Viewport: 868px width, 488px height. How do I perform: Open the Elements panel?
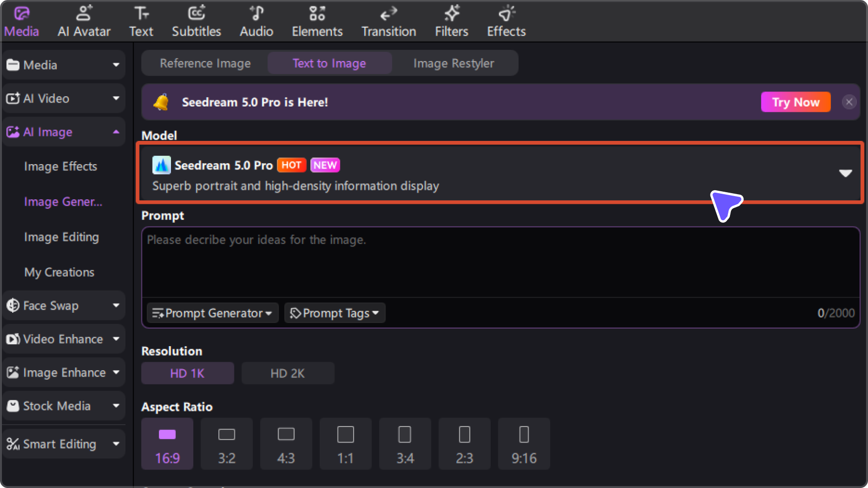(x=317, y=22)
